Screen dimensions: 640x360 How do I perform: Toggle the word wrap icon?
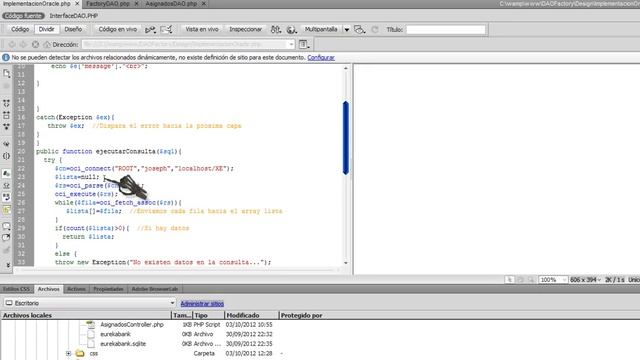pos(7,197)
